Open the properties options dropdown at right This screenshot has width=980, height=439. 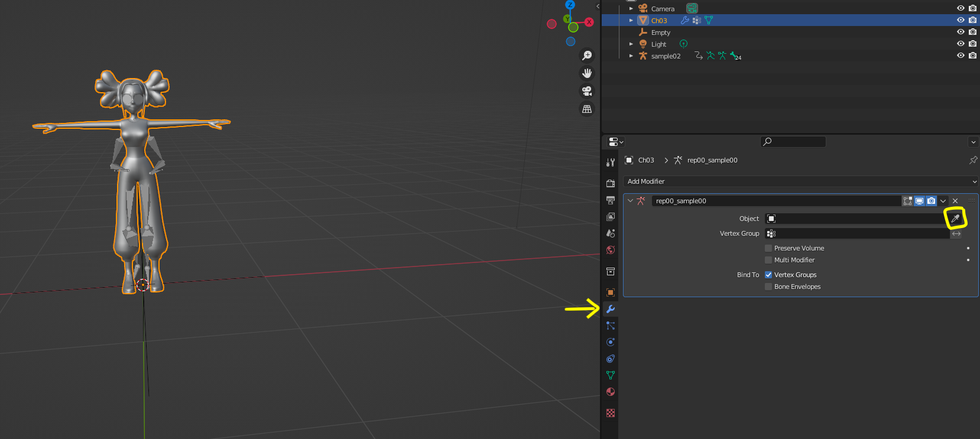click(x=973, y=142)
